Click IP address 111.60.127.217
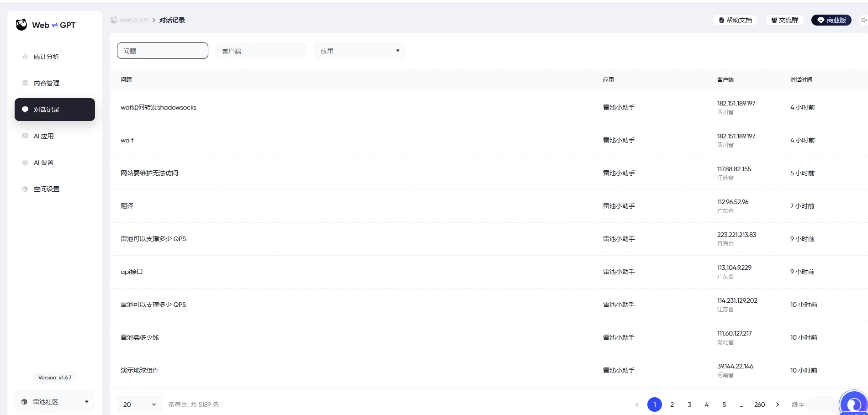868x415 pixels. [735, 333]
